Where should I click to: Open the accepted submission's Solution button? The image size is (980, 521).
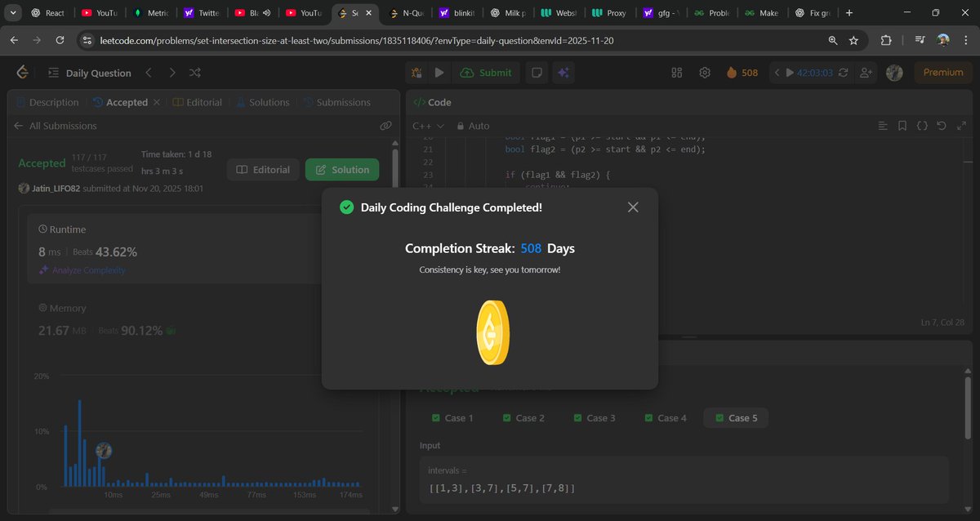(x=341, y=169)
